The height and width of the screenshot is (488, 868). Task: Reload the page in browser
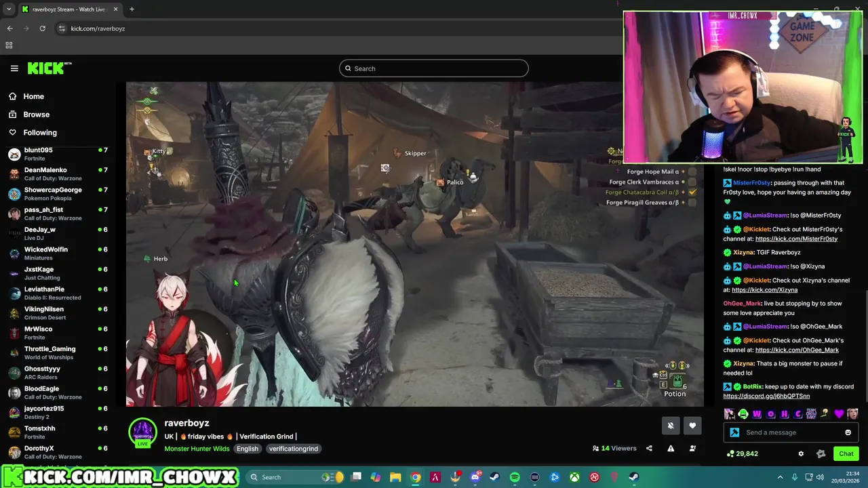click(x=42, y=28)
